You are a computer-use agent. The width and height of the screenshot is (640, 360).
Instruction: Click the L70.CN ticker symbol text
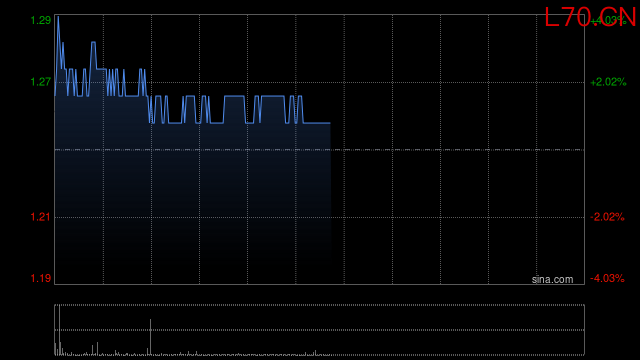click(591, 18)
